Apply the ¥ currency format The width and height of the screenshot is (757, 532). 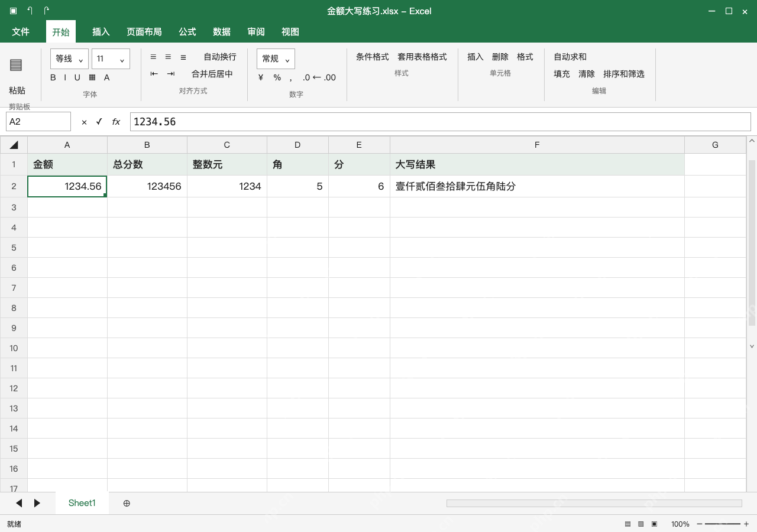261,77
